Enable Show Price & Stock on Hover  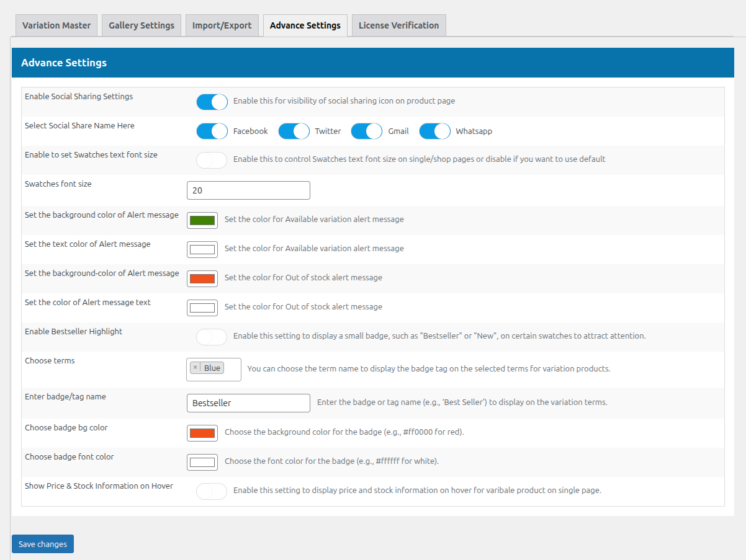click(212, 491)
